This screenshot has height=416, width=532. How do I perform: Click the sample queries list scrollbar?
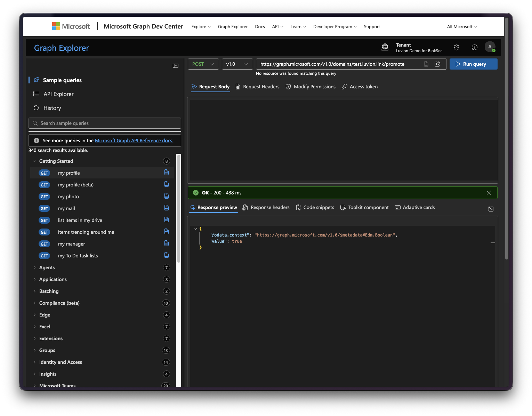pos(179,209)
